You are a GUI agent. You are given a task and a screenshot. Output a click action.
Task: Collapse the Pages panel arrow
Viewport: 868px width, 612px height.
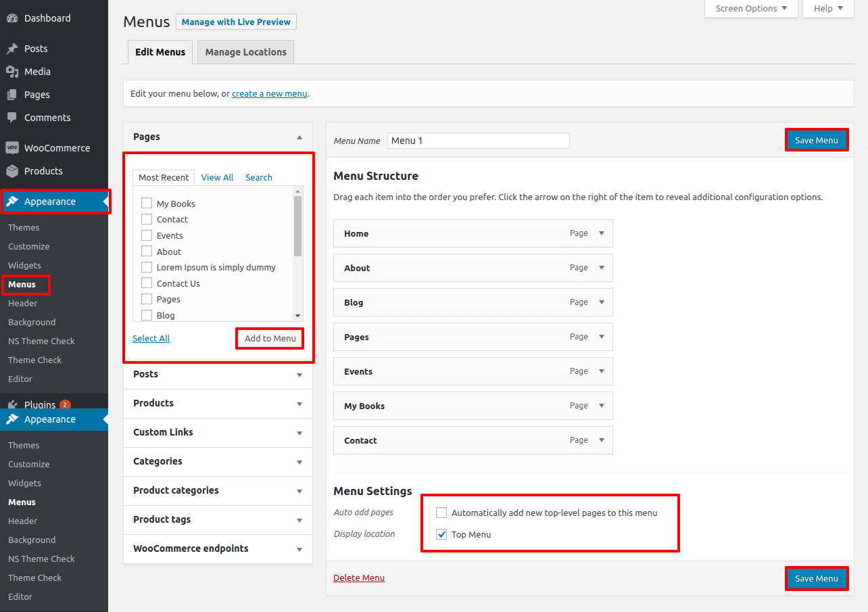tap(299, 137)
